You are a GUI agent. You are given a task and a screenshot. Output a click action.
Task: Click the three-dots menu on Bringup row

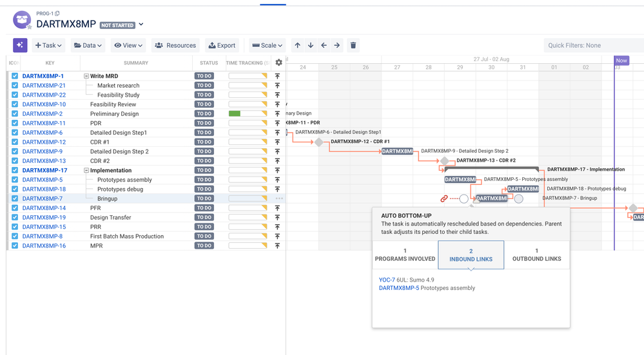(279, 198)
